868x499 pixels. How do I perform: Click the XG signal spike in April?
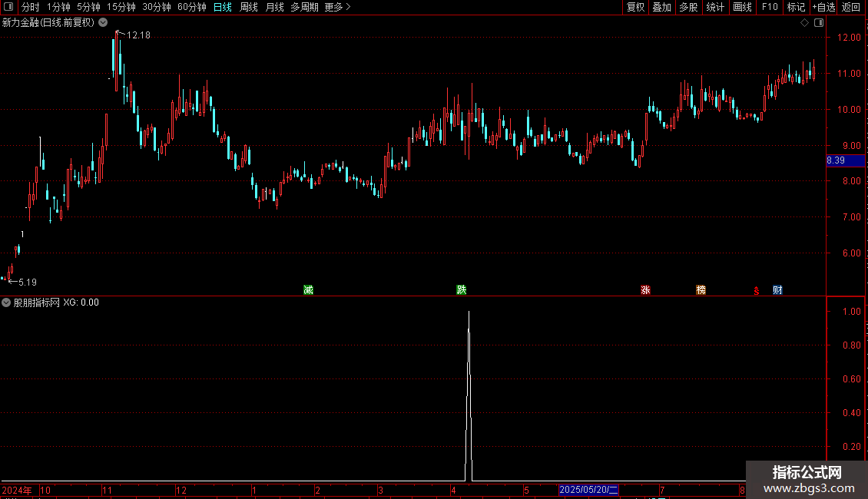[469, 395]
